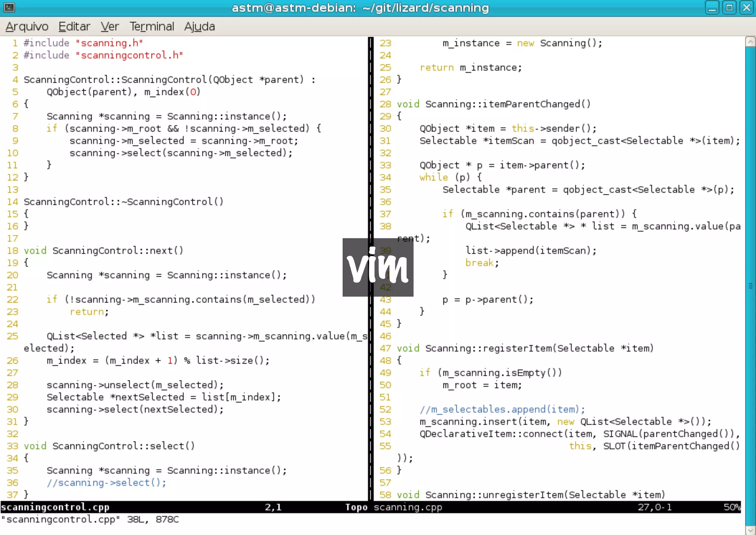This screenshot has height=535, width=756.
Task: Click m_instance = new Scanning() line
Action: pyautogui.click(x=522, y=43)
